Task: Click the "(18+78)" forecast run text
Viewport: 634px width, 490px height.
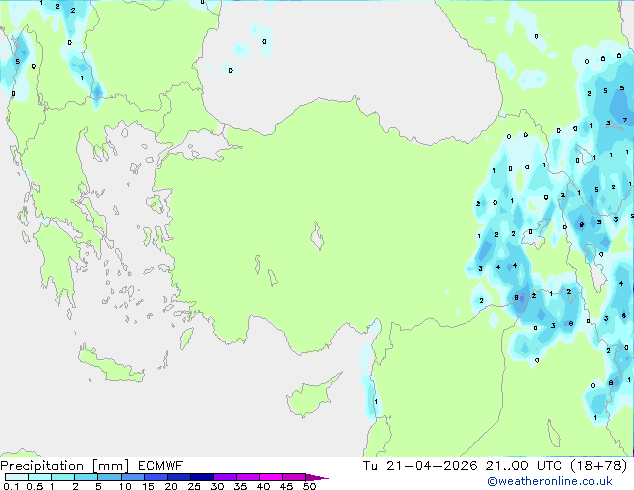Action: click(x=599, y=466)
